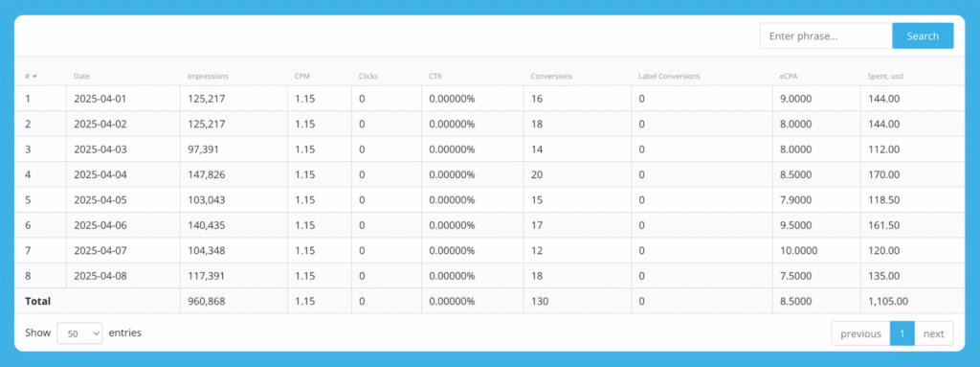Click total spent 1,105.00
Viewport: 980px width, 367px height.
888,301
